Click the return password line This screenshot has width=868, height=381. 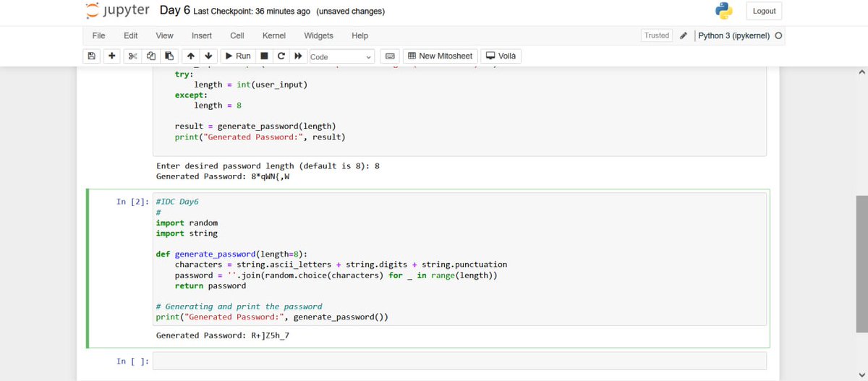click(x=210, y=286)
